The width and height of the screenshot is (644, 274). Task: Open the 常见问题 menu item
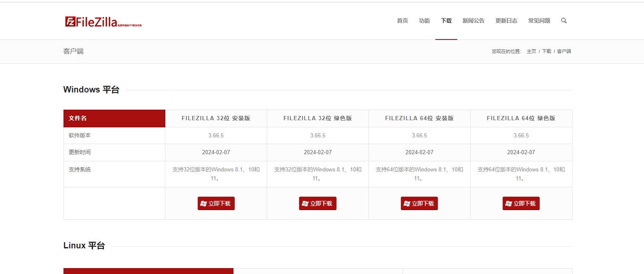click(539, 21)
